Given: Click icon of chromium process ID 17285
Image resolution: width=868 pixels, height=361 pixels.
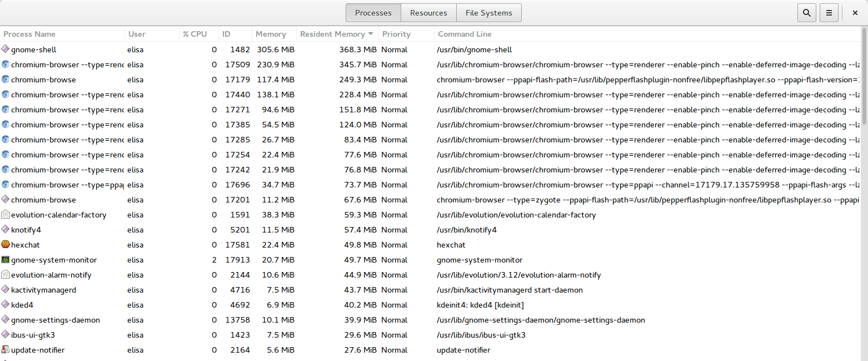Looking at the screenshot, I should click(x=6, y=140).
